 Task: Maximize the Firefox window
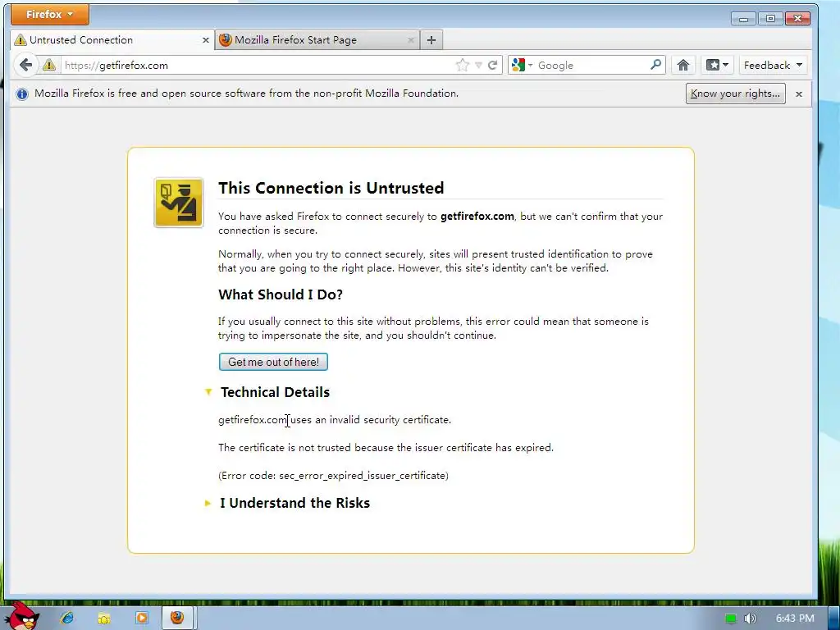pos(770,19)
